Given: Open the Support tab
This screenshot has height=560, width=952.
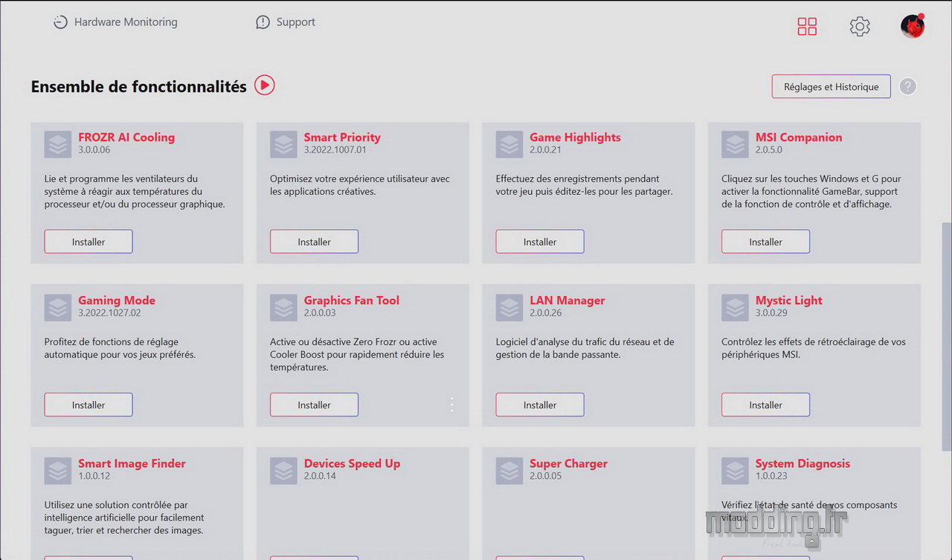Looking at the screenshot, I should click(286, 22).
